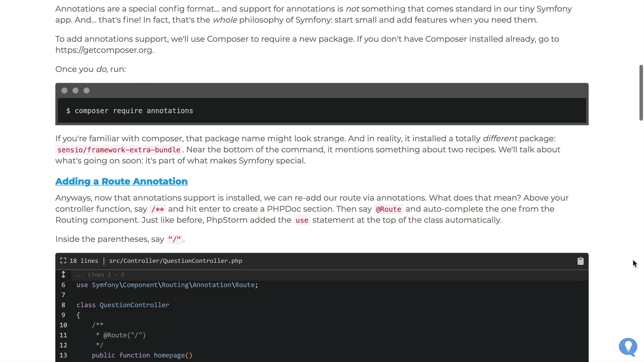Select the inline '@Route' code snippet
Viewport: 644px width, 362px height.
click(x=388, y=209)
